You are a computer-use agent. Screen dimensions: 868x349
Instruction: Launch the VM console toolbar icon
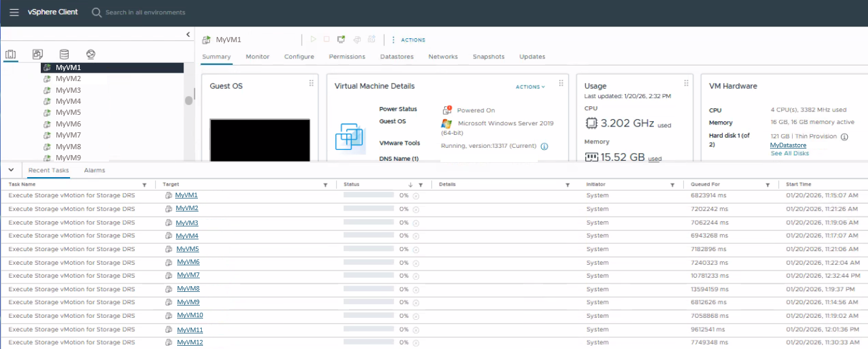point(342,40)
